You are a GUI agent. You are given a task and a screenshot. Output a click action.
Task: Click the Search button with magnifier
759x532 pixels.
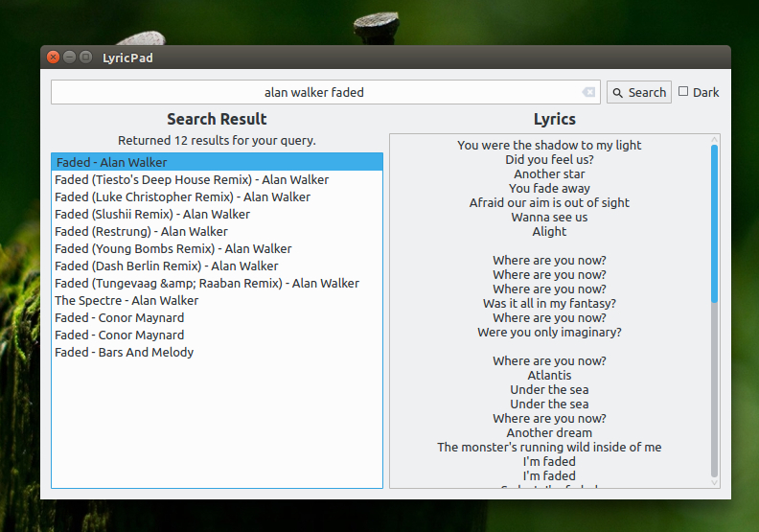tap(639, 92)
